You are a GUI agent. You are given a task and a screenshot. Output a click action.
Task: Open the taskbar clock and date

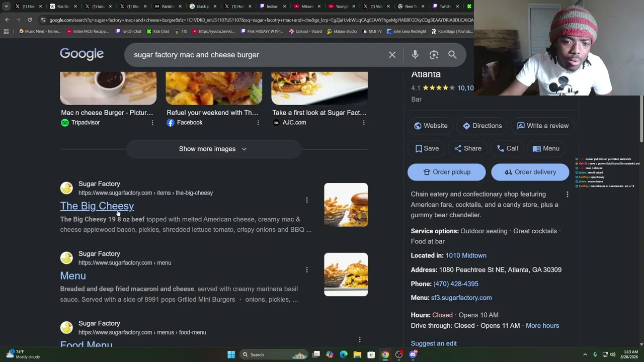pos(630,354)
